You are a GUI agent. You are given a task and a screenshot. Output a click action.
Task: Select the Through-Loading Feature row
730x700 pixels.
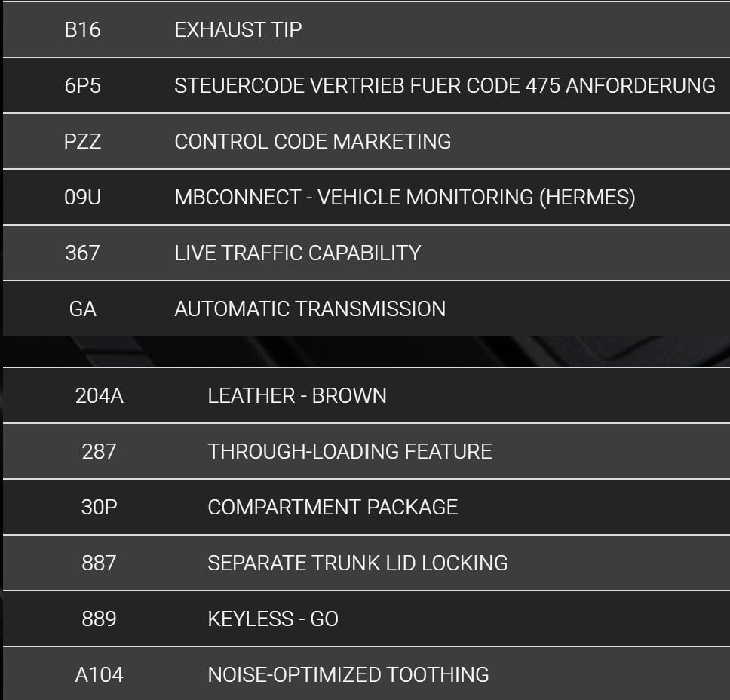click(x=367, y=451)
